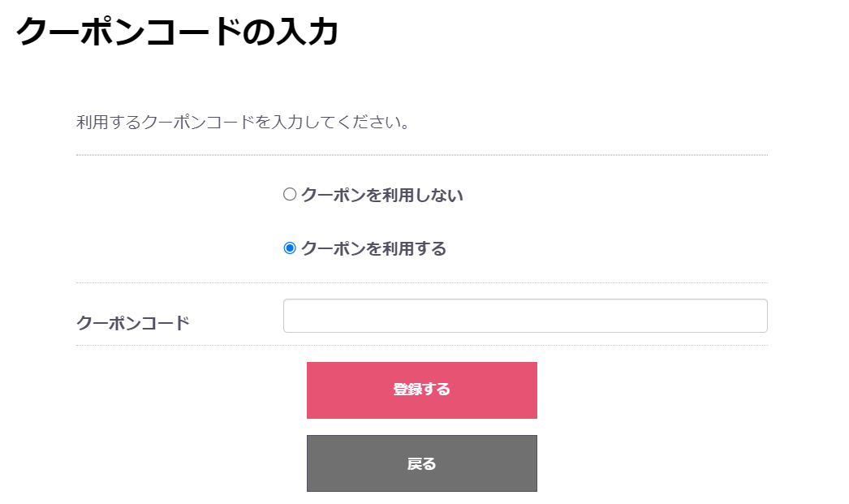Viewport: 849px width, 504px height.
Task: Click the クーポンを利用しない label text
Action: point(381,195)
